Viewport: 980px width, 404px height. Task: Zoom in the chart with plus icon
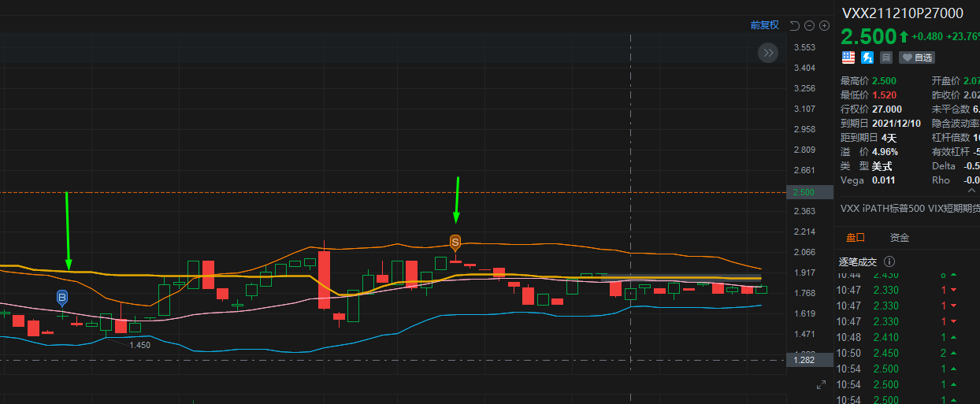pos(825,25)
